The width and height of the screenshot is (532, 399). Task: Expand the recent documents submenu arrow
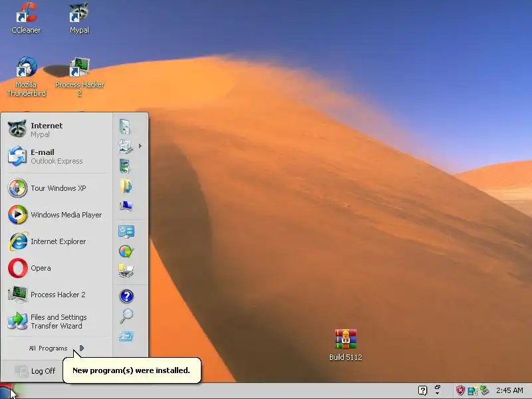[x=140, y=146]
